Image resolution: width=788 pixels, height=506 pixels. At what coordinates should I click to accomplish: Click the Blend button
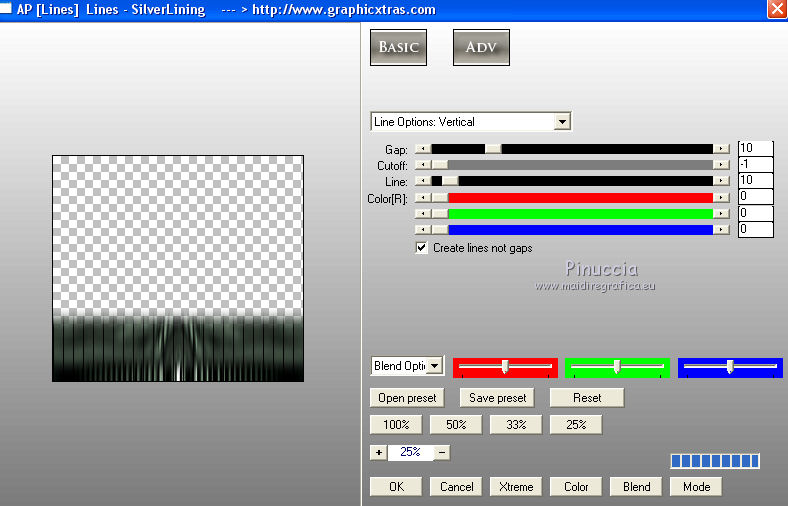click(x=636, y=486)
